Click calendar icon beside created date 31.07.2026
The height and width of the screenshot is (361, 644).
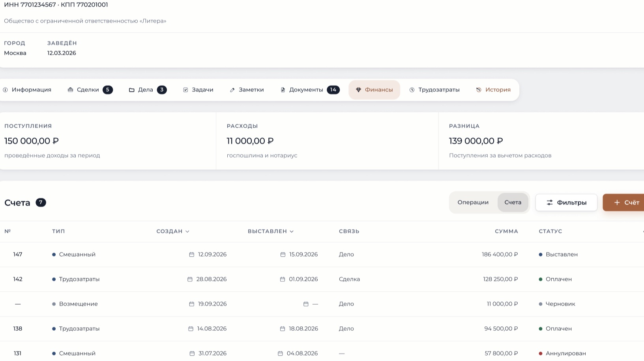(x=192, y=354)
